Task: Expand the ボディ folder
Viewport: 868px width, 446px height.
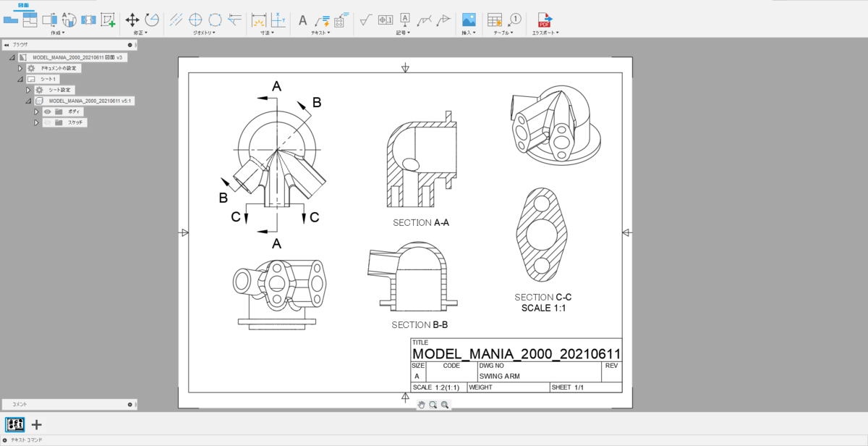Action: (x=36, y=111)
